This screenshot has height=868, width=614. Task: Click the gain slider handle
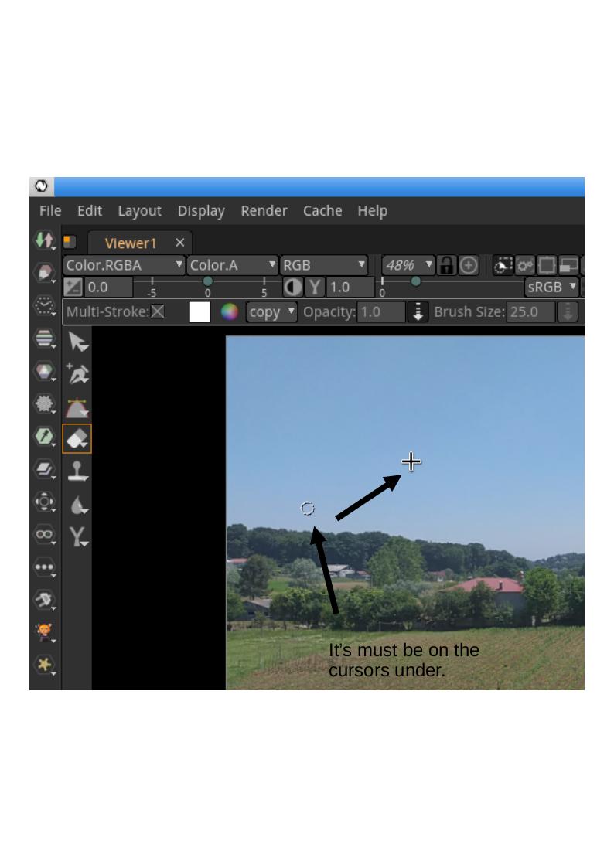click(207, 281)
